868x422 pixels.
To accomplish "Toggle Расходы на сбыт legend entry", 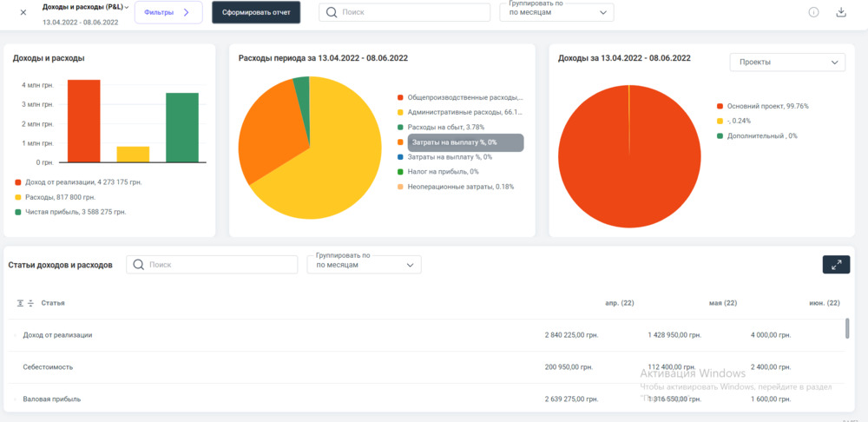I will (x=444, y=127).
